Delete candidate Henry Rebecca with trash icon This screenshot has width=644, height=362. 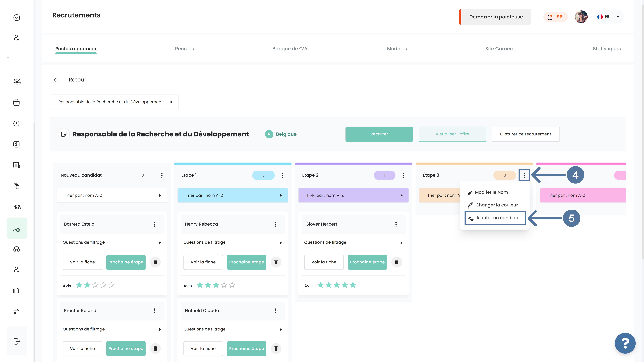click(276, 262)
